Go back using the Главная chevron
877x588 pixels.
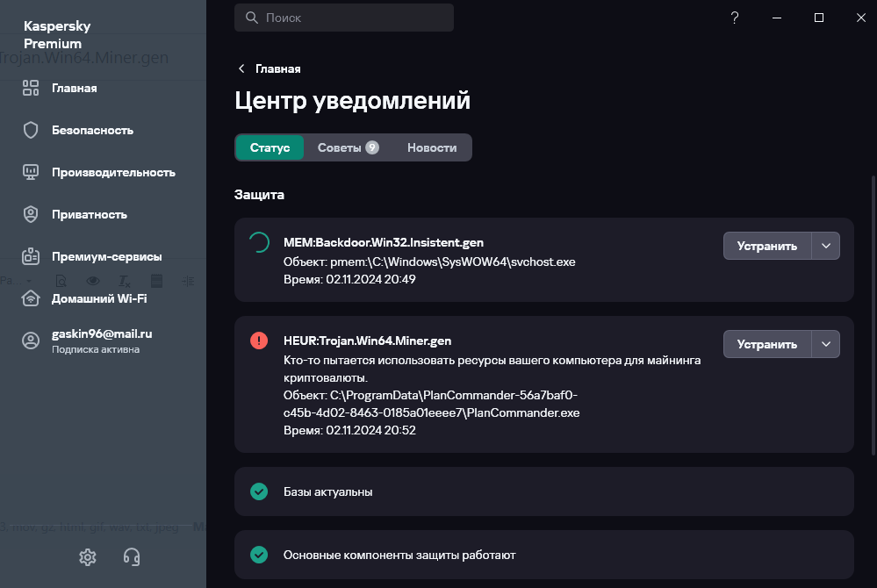[x=241, y=68]
